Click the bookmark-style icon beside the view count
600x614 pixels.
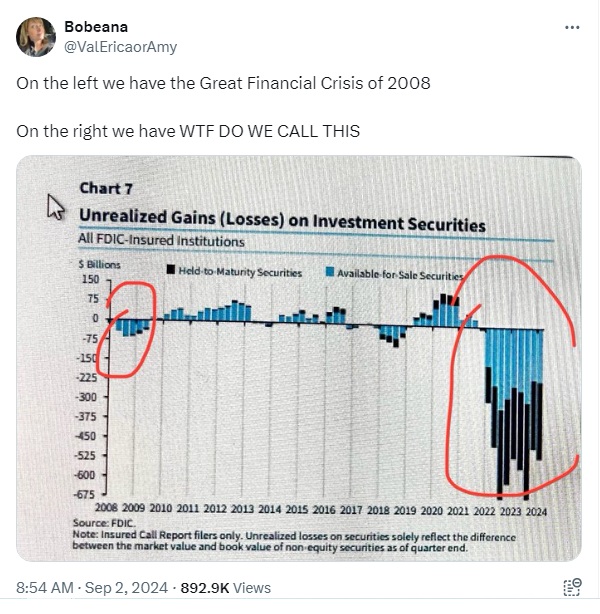click(x=572, y=587)
